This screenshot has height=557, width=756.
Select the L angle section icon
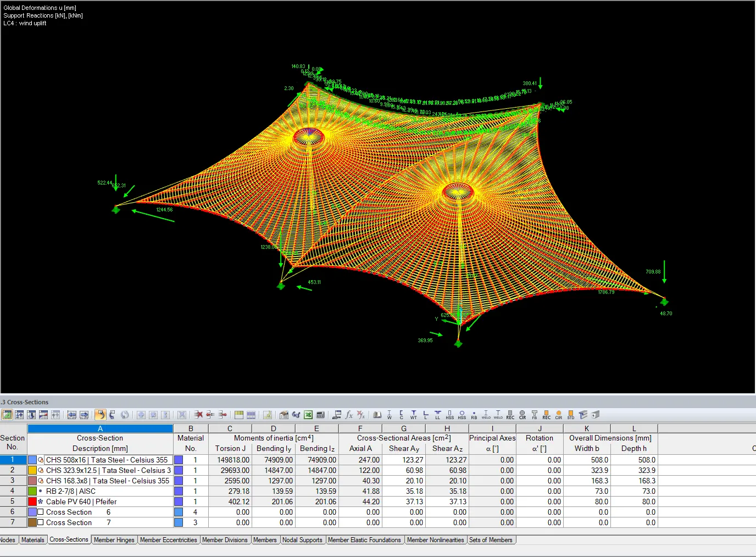pos(426,415)
